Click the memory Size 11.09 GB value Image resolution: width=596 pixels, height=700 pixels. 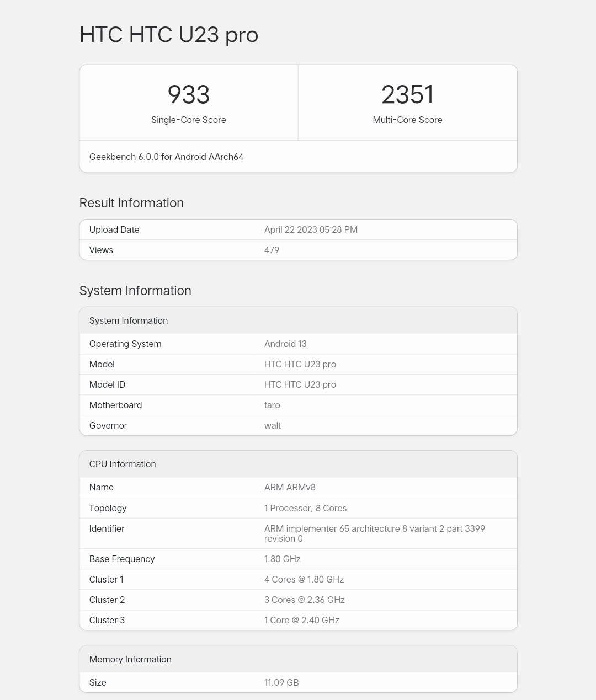point(281,682)
